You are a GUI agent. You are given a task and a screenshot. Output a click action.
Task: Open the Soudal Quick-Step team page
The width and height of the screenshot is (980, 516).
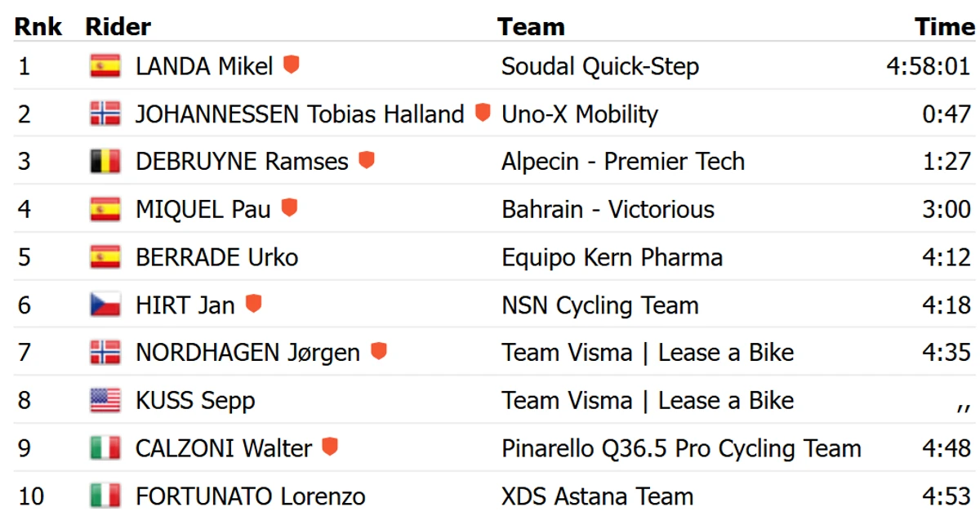click(600, 67)
